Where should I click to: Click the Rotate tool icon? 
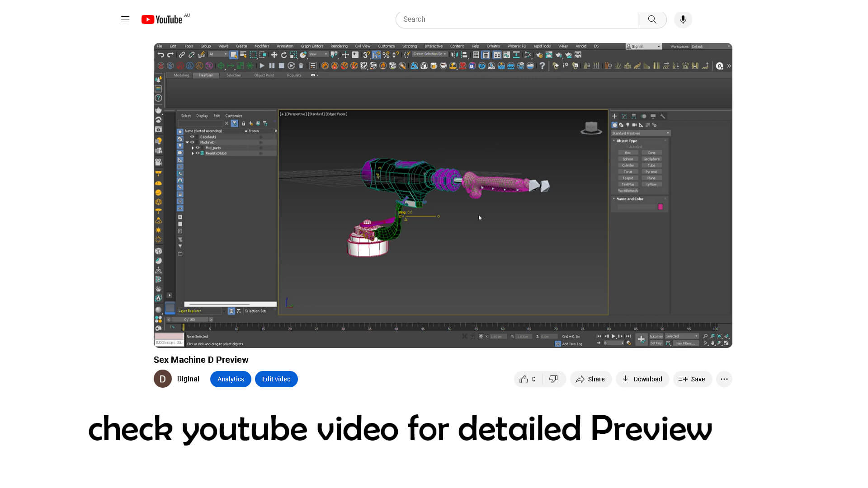[284, 55]
